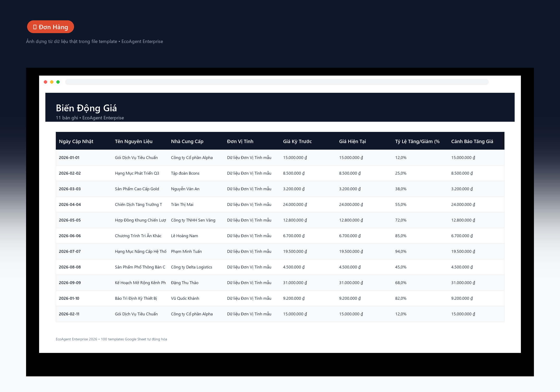This screenshot has width=560, height=392.
Task: Click the green maximize window dot
Action: (58, 82)
